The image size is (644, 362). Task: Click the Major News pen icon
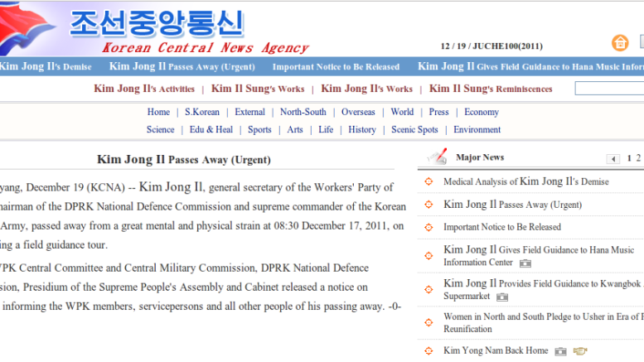[437, 157]
